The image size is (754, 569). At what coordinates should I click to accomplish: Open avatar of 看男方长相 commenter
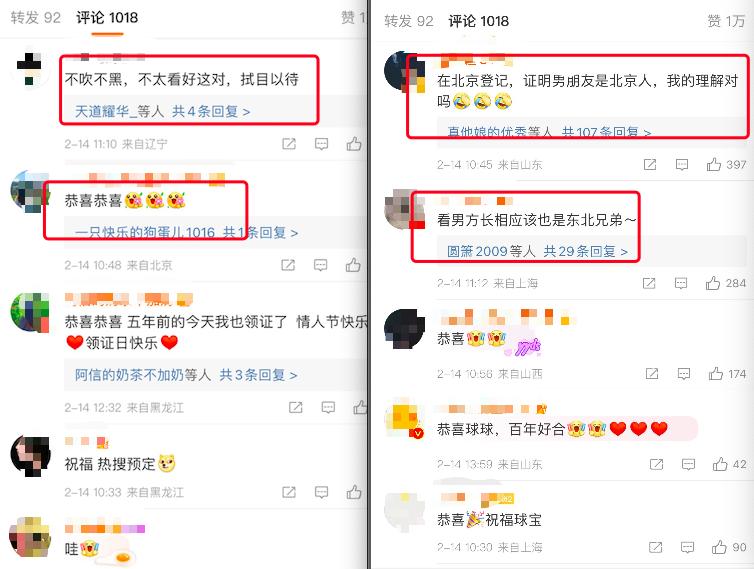[404, 210]
